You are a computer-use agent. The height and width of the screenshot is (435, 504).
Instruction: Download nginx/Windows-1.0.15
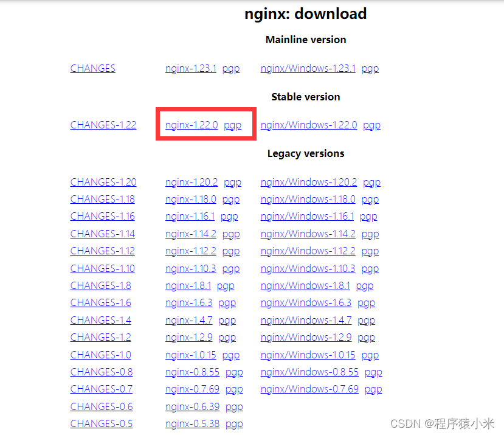click(308, 355)
